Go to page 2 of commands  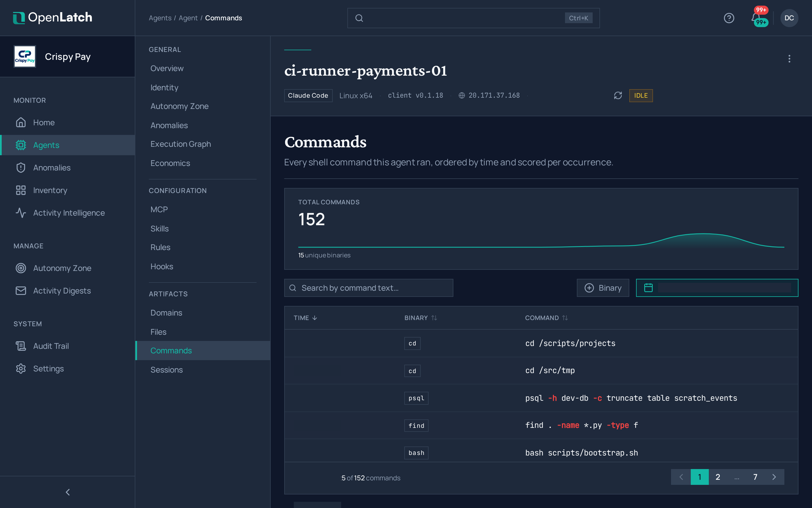(x=718, y=477)
